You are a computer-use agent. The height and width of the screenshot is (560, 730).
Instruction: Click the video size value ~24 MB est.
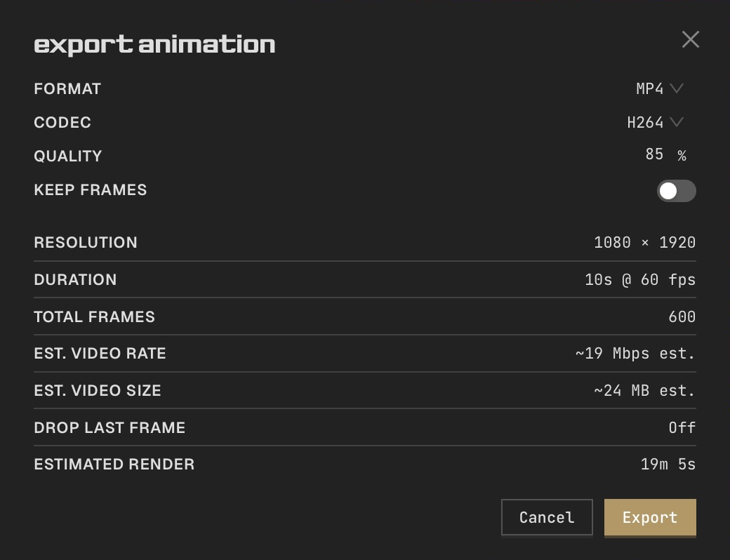click(x=645, y=391)
